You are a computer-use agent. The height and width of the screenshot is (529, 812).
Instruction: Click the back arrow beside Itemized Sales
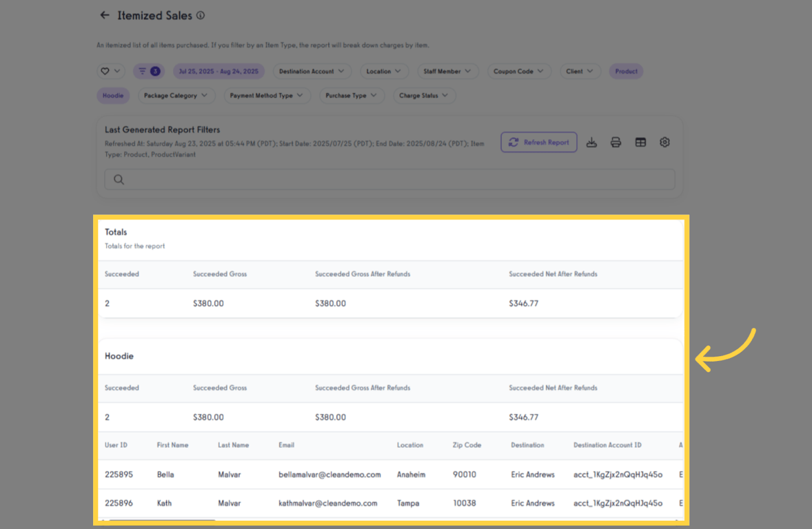pos(105,15)
